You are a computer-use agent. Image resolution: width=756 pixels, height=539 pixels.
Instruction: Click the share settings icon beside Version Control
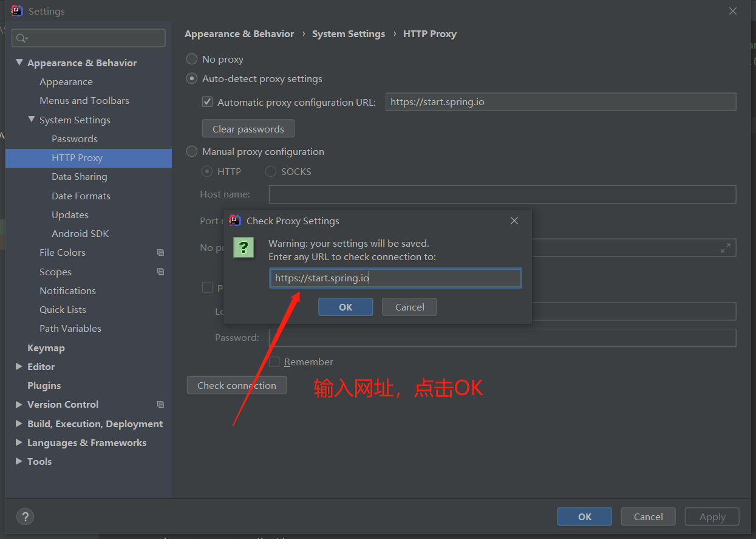click(160, 404)
